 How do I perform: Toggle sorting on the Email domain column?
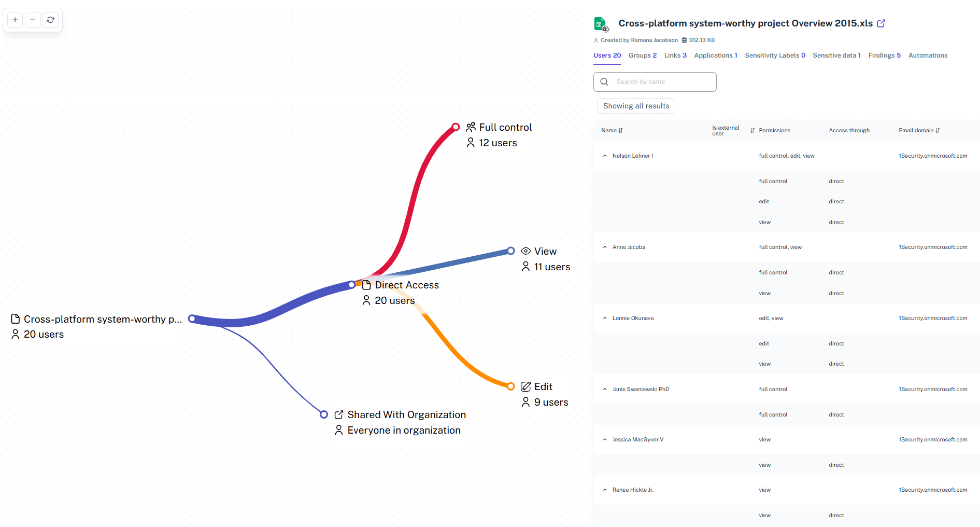(x=938, y=130)
